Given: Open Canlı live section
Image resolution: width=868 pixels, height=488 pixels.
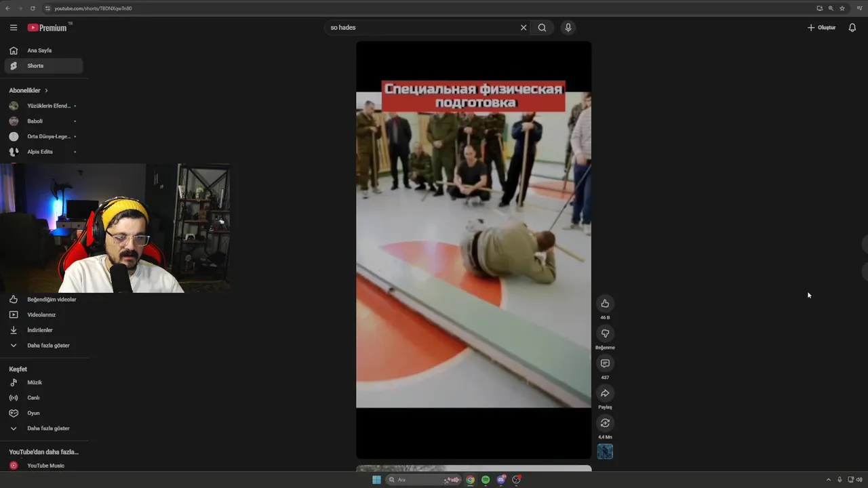Looking at the screenshot, I should coord(43,398).
